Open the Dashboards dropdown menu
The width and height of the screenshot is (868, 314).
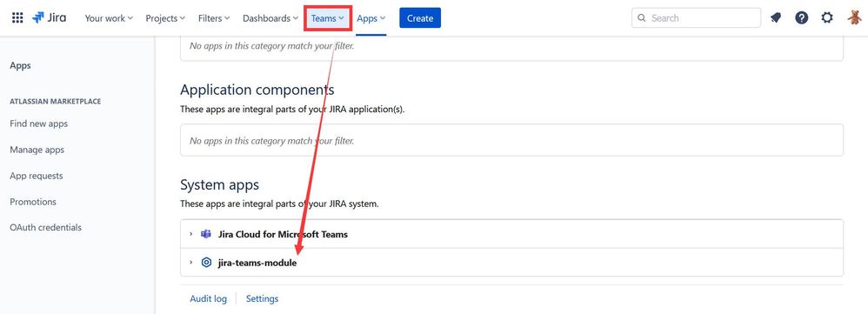[270, 18]
